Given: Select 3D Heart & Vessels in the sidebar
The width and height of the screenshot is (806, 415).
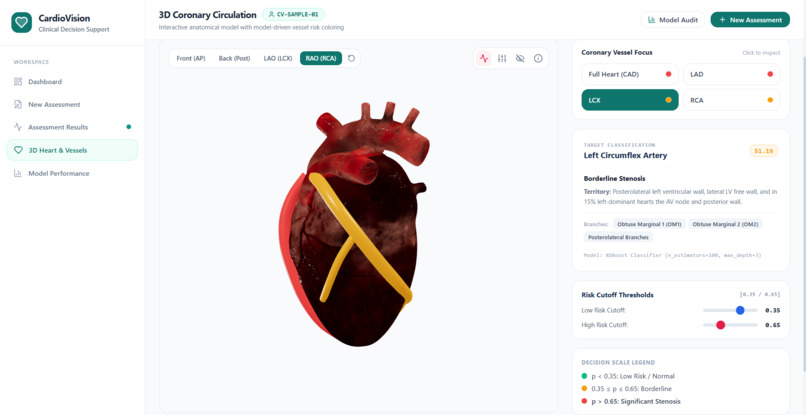Looking at the screenshot, I should [72, 150].
